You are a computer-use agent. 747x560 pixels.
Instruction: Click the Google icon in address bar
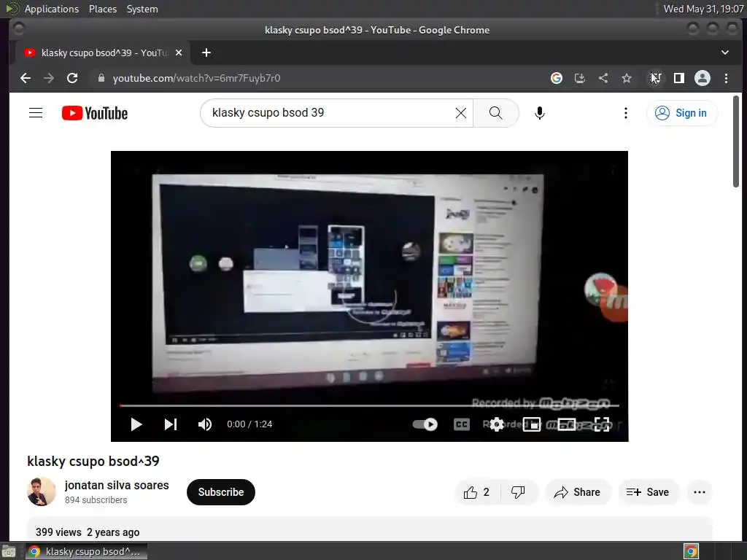(x=557, y=78)
